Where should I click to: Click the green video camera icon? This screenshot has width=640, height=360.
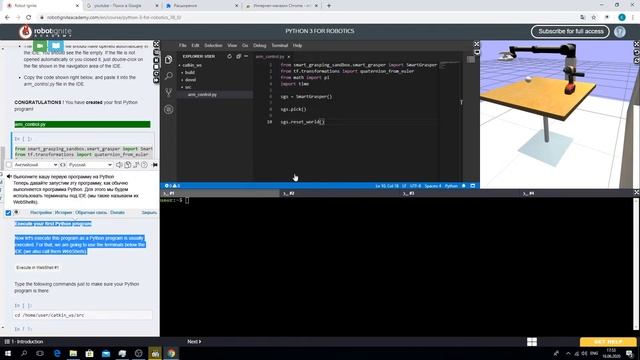(40, 46)
